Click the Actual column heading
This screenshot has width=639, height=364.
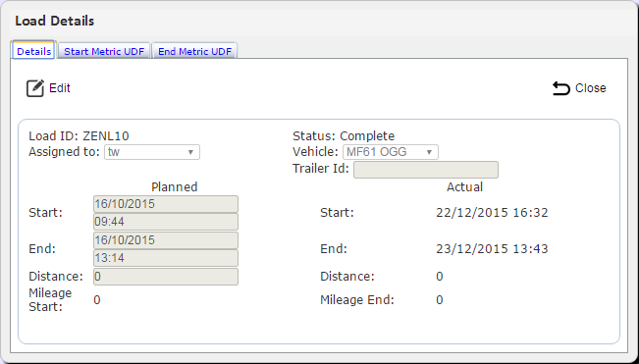(x=464, y=186)
